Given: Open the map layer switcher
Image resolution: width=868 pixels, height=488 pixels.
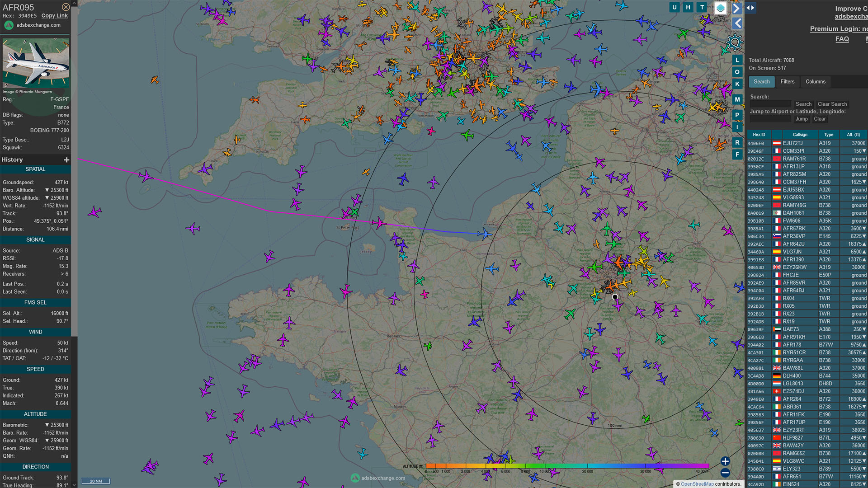Looking at the screenshot, I should (721, 8).
